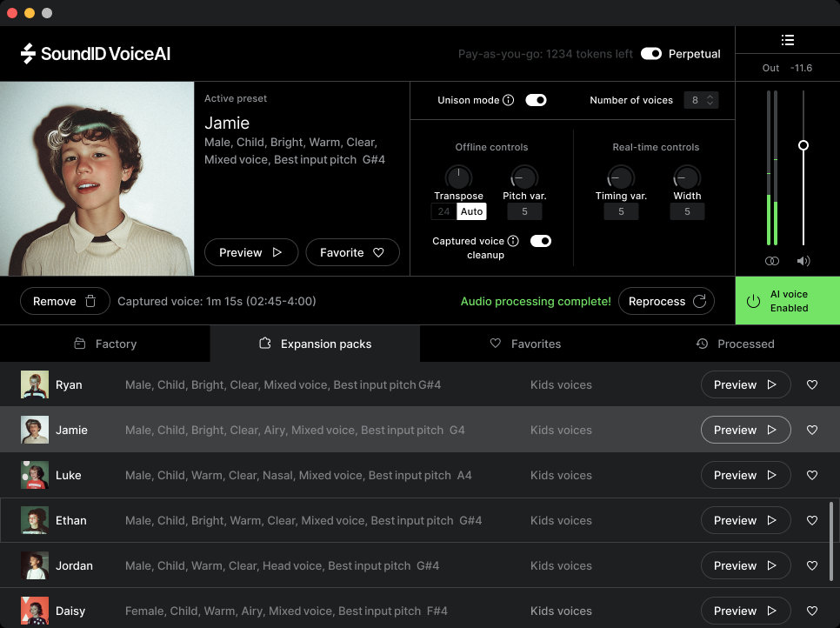Toggle the Perpetual license switch
The height and width of the screenshot is (628, 840).
point(650,54)
